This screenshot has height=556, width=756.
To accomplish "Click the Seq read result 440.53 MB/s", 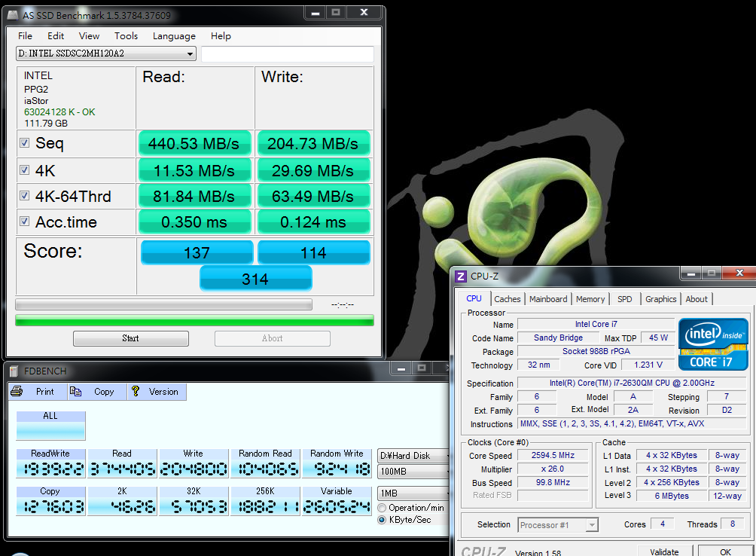I will [x=194, y=143].
